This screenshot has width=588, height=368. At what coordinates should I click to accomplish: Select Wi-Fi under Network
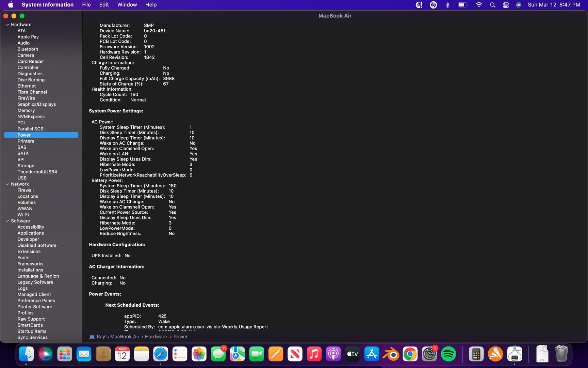click(23, 215)
